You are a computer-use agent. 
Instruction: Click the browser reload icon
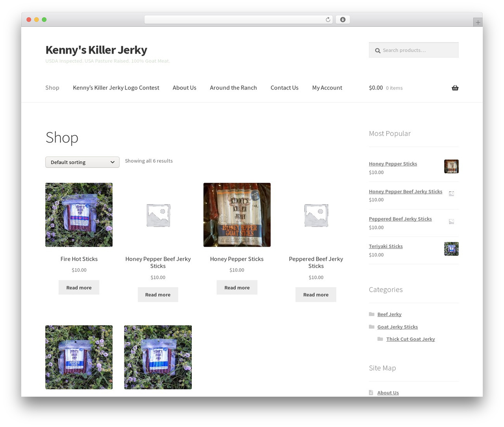328,20
